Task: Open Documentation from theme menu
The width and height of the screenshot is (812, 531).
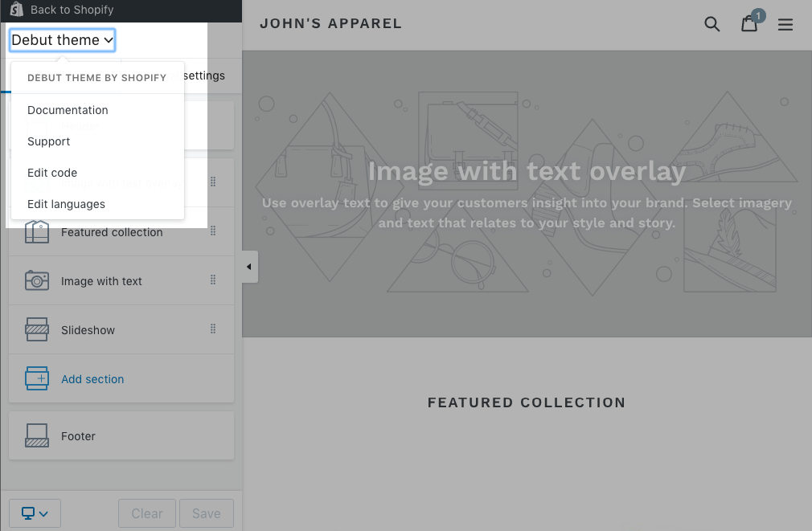Action: click(x=68, y=110)
